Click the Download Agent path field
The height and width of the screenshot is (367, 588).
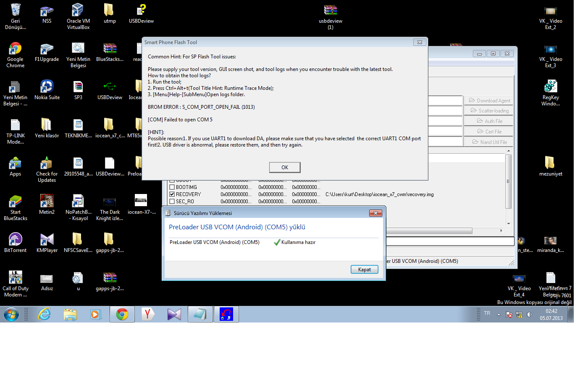[x=445, y=100]
